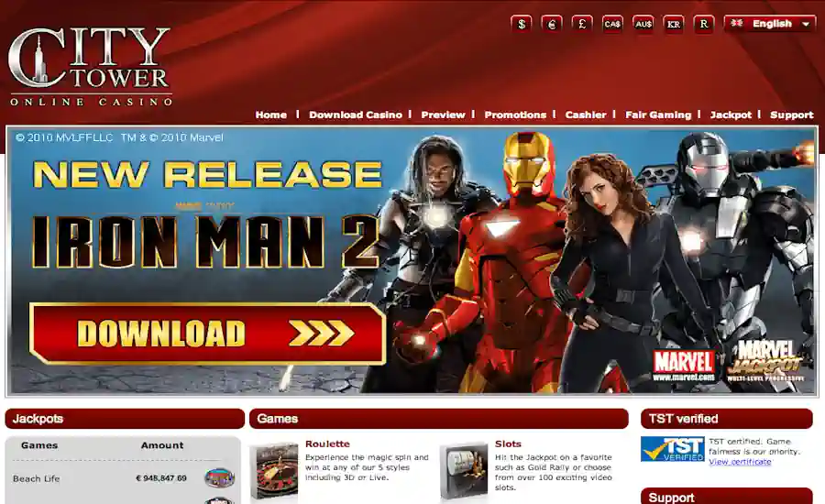Pick the R rand currency icon

tap(704, 24)
